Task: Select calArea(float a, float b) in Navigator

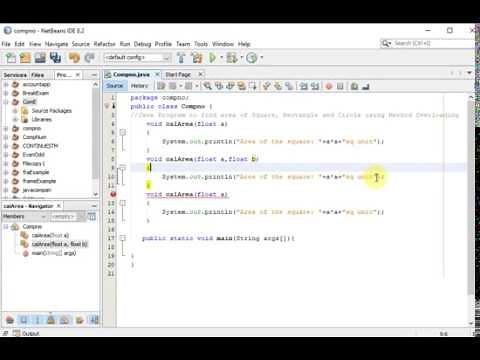Action: pyautogui.click(x=59, y=244)
